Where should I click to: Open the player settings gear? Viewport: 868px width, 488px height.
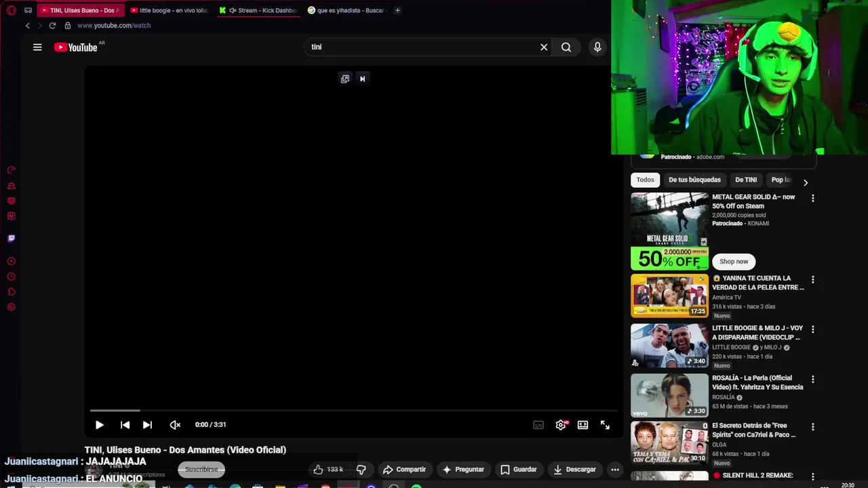click(561, 425)
